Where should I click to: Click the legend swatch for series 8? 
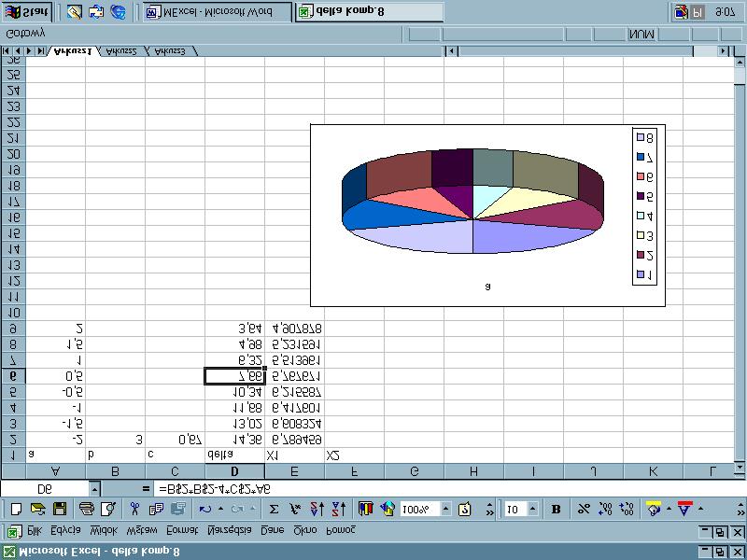click(641, 137)
